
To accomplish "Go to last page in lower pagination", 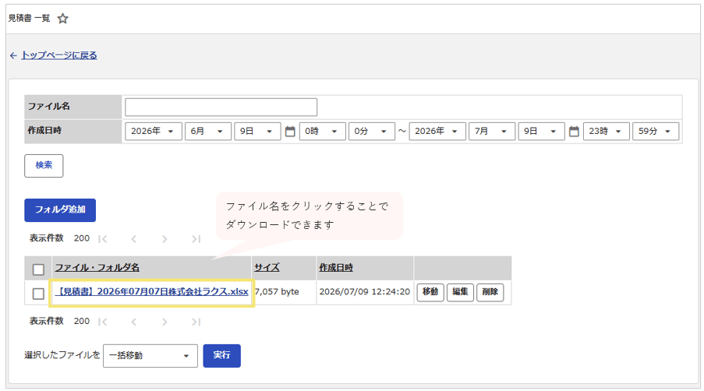I will tap(196, 322).
